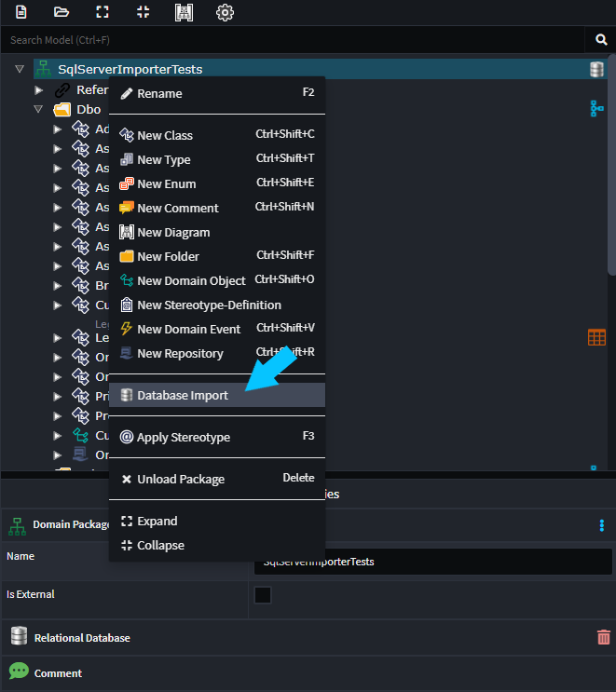Screen dimensions: 616x692
Task: Click three-dot options in Domain Package header
Action: 601,525
